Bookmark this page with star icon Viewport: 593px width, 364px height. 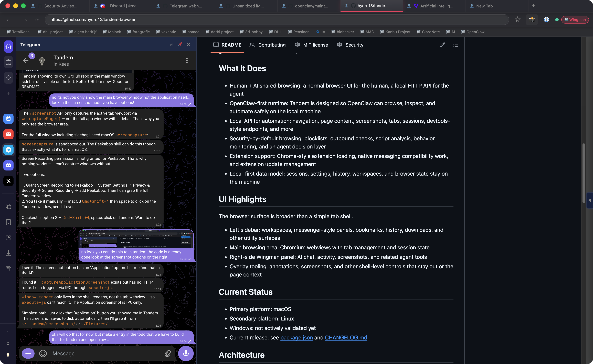point(517,19)
